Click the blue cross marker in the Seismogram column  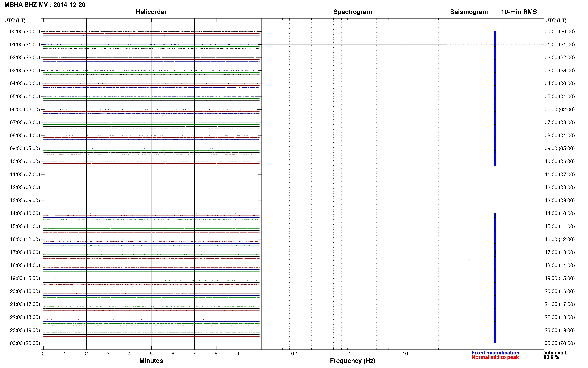pos(469,294)
